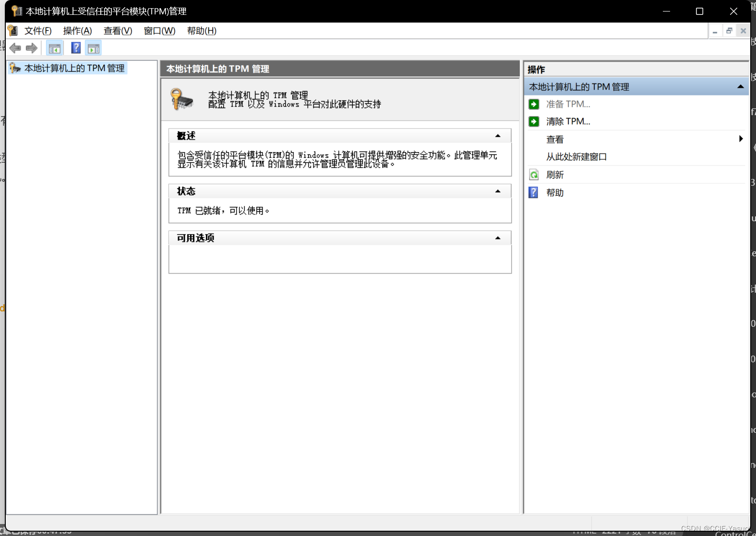756x536 pixels.
Task: Open help via toolbar question icon
Action: [x=76, y=48]
